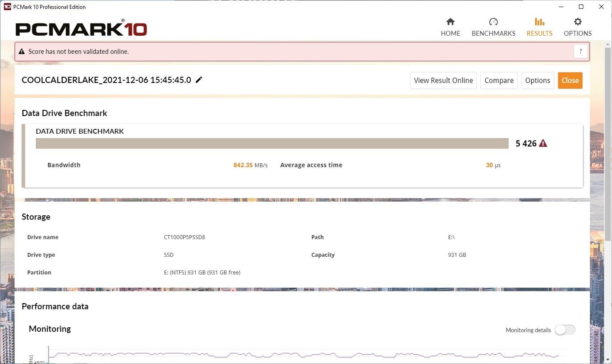Image resolution: width=612 pixels, height=364 pixels.
Task: Click the Monitoring heading
Action: pos(49,329)
